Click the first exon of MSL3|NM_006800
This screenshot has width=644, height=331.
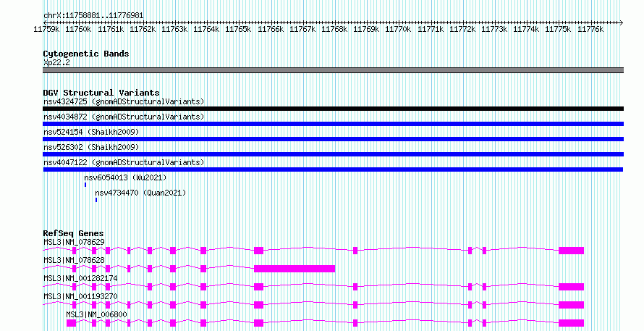72,323
